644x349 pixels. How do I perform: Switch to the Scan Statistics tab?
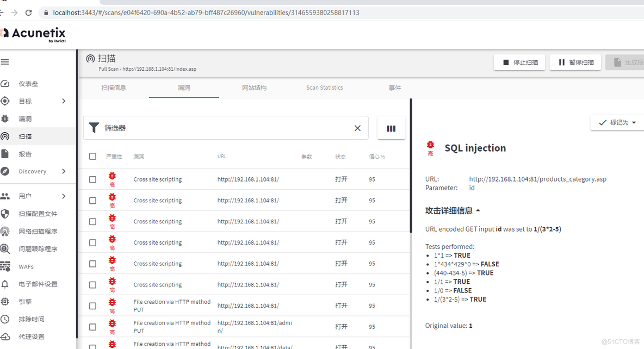(x=324, y=88)
